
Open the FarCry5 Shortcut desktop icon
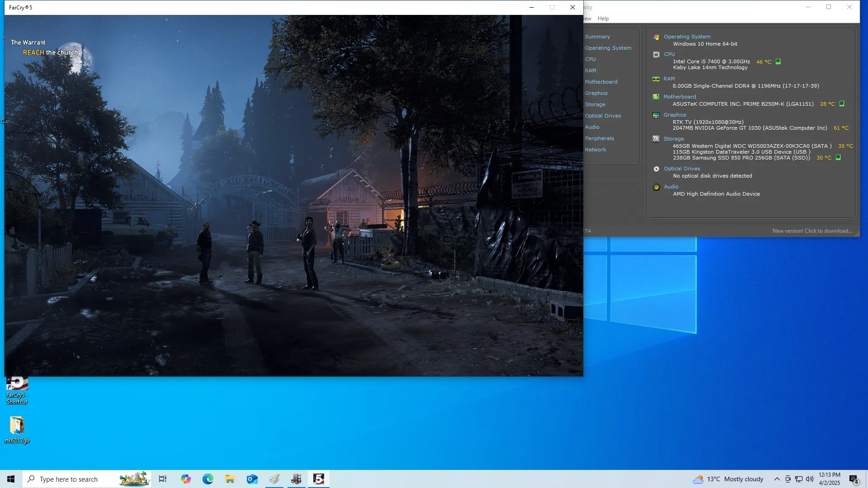coord(17,390)
